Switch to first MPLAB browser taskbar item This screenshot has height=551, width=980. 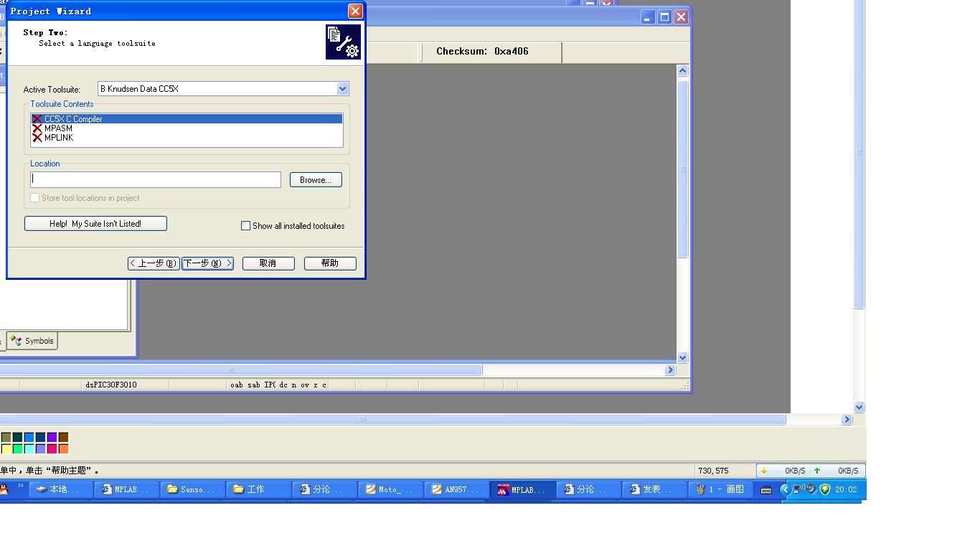coord(126,489)
